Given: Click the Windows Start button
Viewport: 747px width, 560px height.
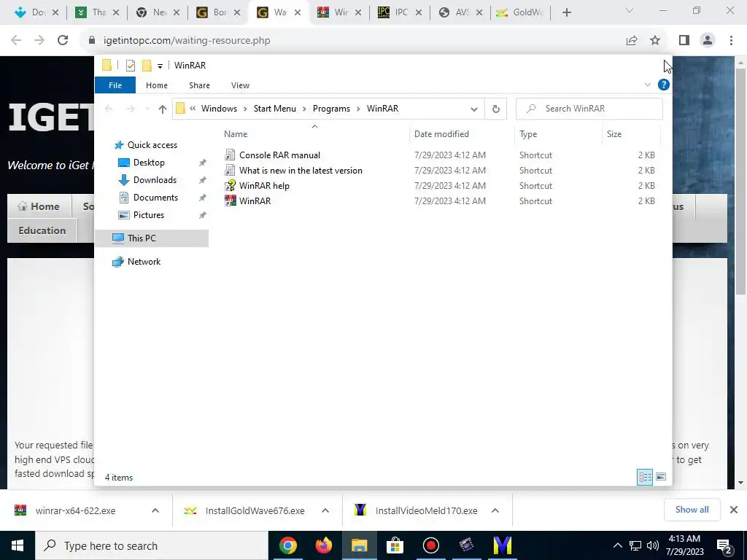Looking at the screenshot, I should click(x=18, y=545).
